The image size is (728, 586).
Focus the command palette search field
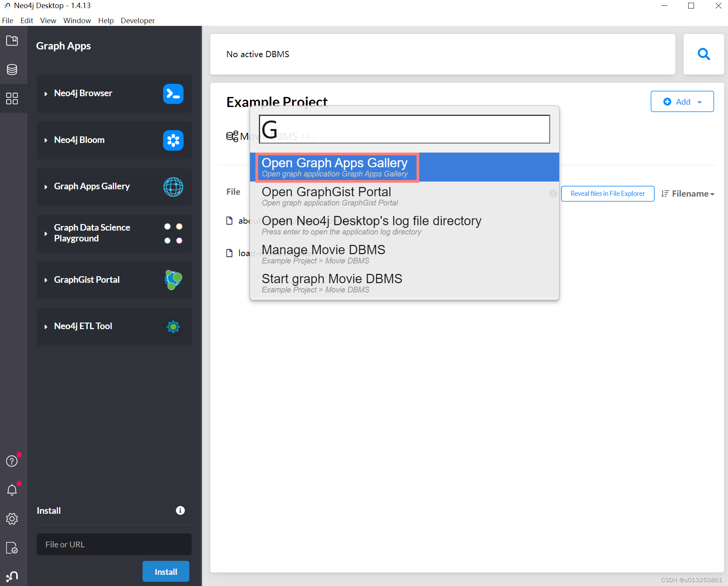coord(405,129)
